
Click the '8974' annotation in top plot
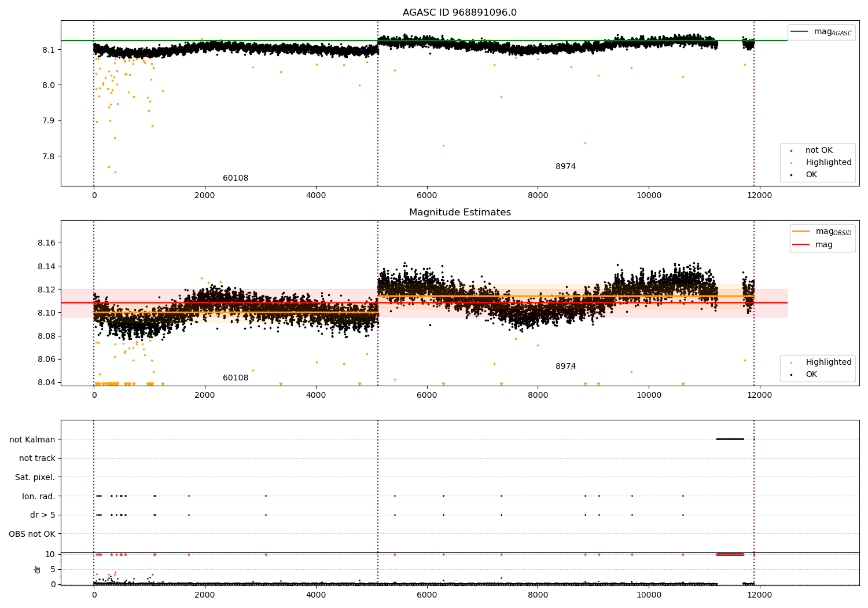(x=566, y=167)
